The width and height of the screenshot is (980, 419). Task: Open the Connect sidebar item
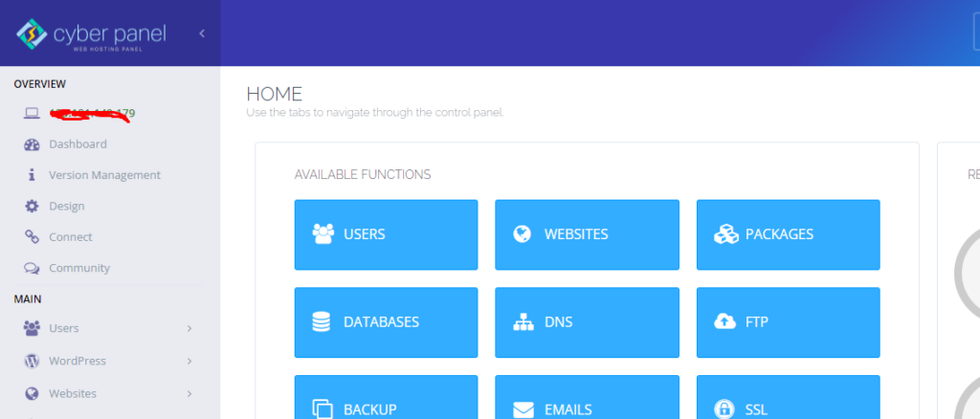point(70,237)
